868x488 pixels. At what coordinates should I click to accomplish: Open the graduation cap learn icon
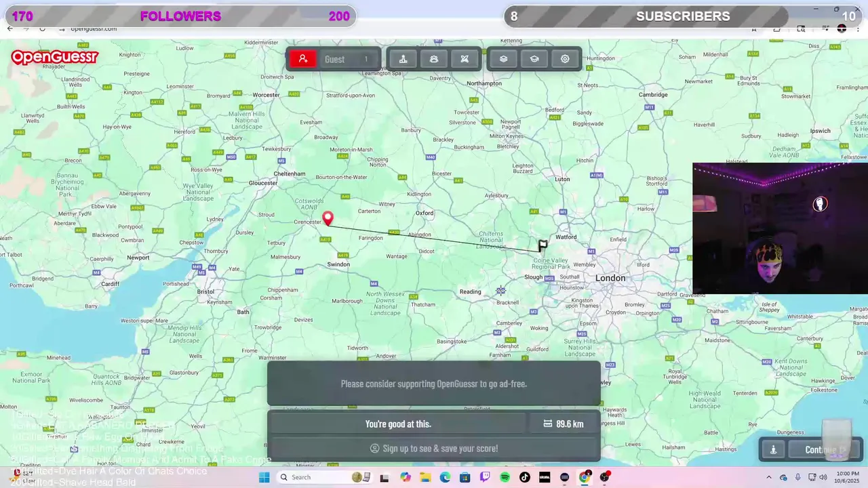point(534,59)
